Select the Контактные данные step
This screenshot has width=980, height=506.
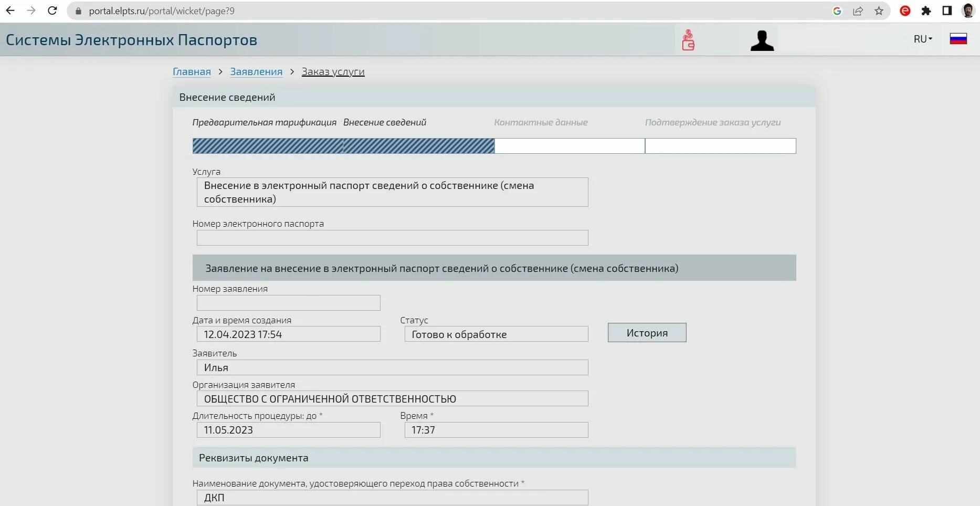541,122
